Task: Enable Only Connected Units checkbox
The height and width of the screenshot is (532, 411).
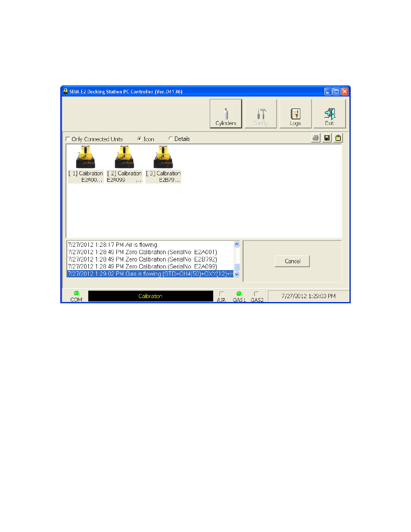Action: click(68, 139)
